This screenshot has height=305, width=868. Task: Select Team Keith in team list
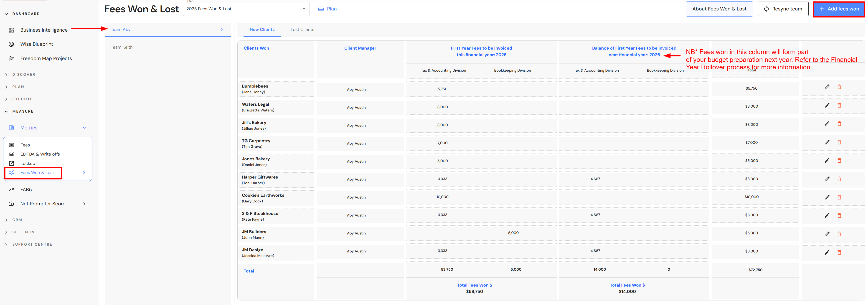click(122, 47)
